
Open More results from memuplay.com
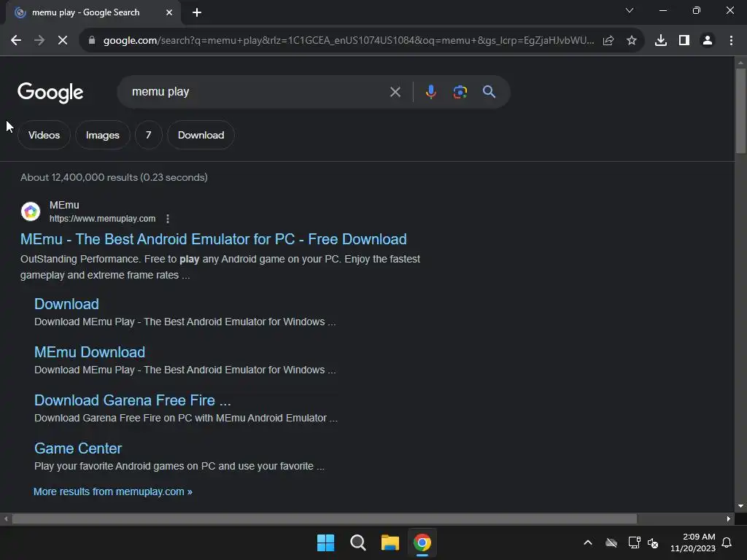[x=113, y=491]
